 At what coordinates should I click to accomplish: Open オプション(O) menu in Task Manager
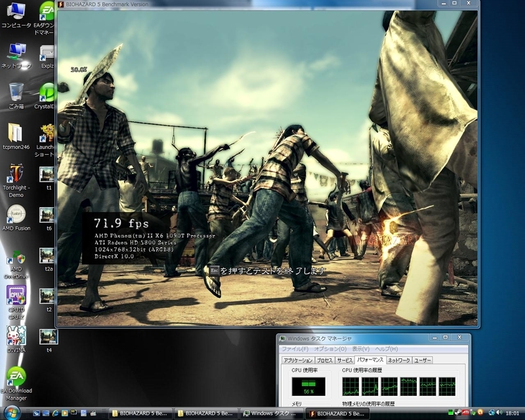tap(330, 349)
